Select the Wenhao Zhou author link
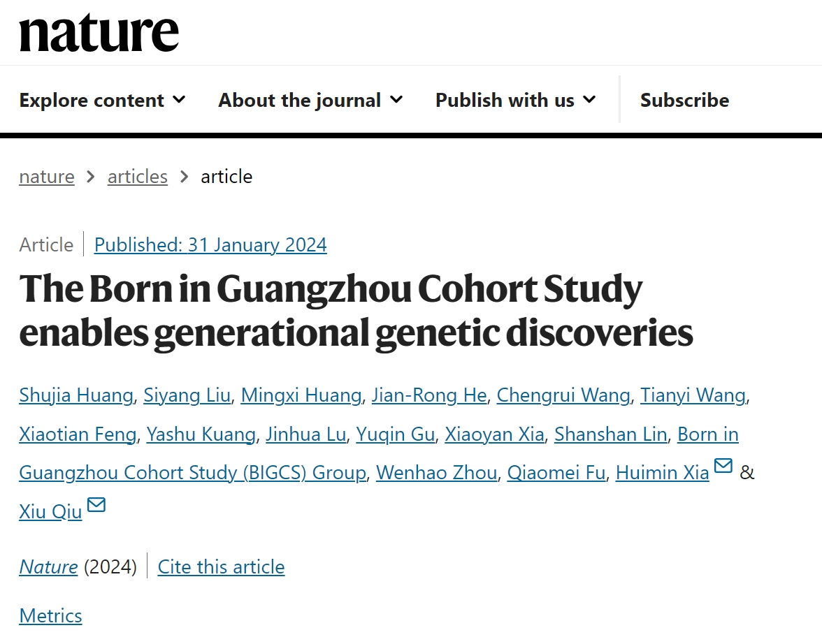The width and height of the screenshot is (822, 644). click(437, 473)
